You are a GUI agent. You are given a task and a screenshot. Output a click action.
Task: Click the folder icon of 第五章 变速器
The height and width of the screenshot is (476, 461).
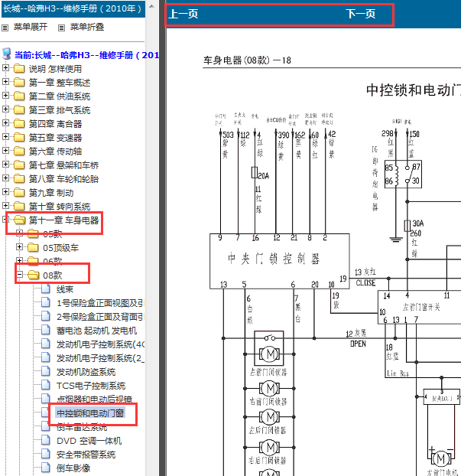pos(19,138)
